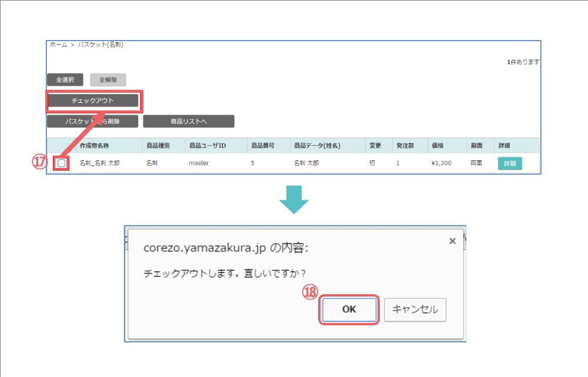Click the バスケット(名刺) breadcrumb text
The height and width of the screenshot is (377, 588).
pos(100,45)
